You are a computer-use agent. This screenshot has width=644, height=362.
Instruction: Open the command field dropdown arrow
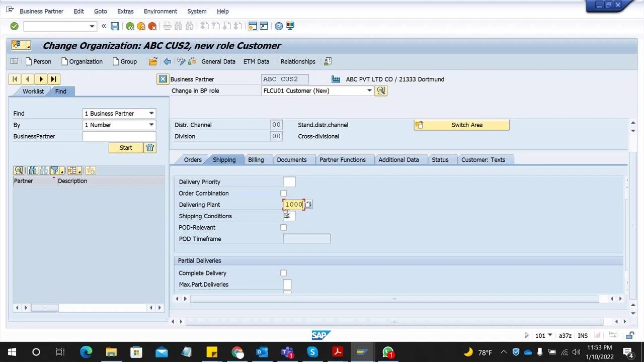[x=92, y=26]
